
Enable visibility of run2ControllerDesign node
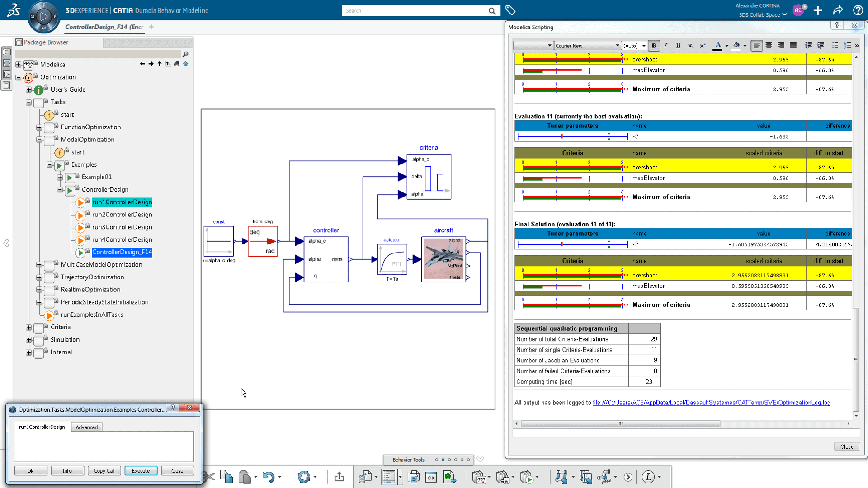(122, 215)
